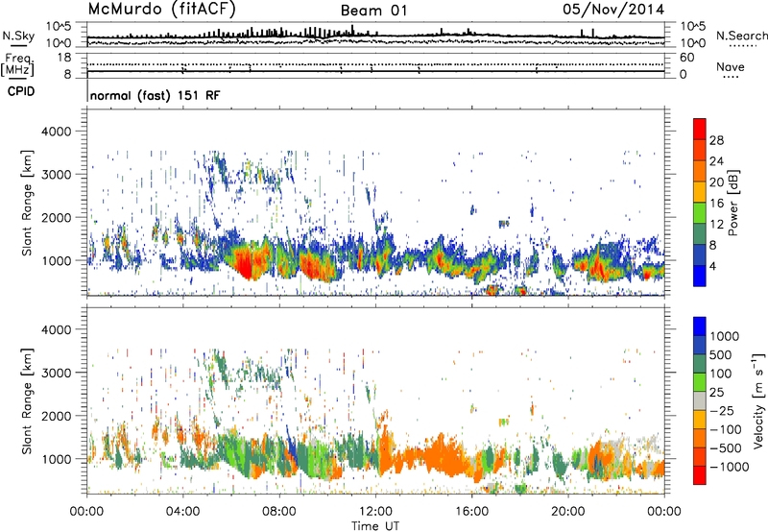768x532 pixels.
Task: Click the 'N.Sky' axis label
Action: (x=18, y=36)
